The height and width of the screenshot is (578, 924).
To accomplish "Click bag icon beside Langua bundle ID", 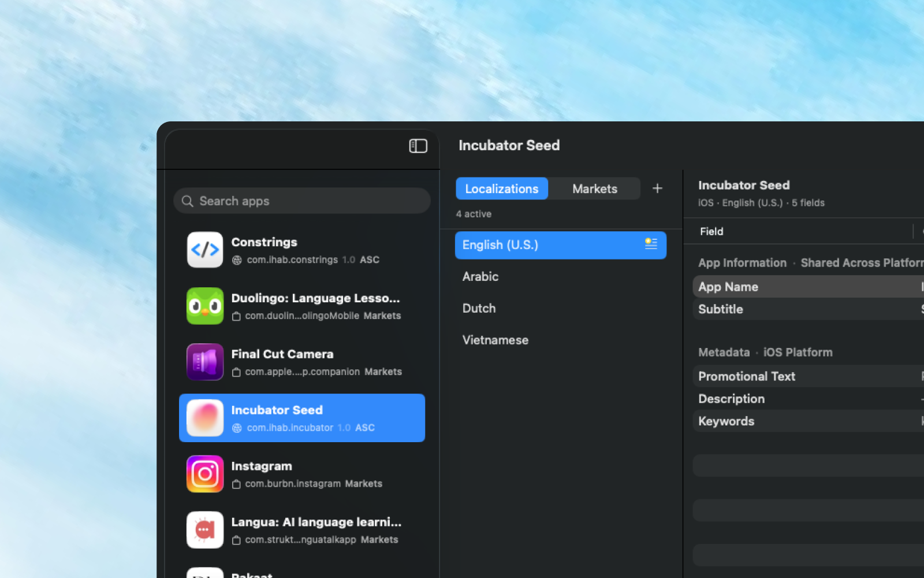I will 236,540.
